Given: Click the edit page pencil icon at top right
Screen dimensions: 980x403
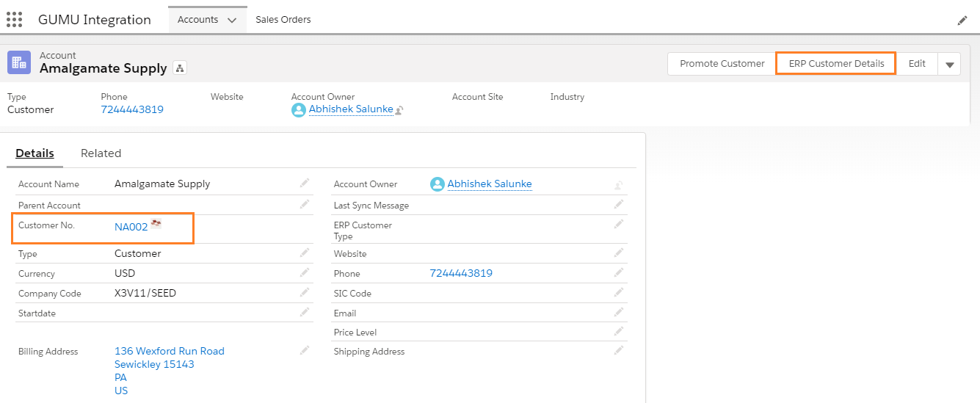Looking at the screenshot, I should (962, 21).
